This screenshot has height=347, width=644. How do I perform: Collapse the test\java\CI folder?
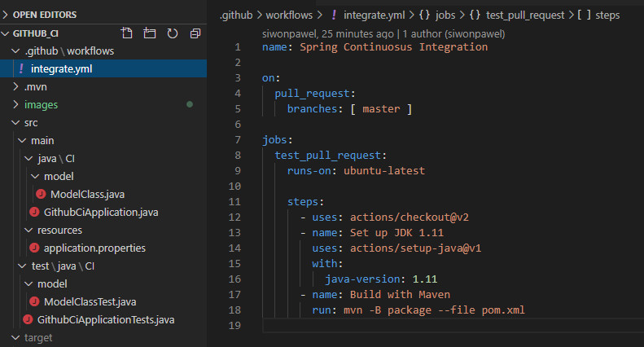coord(22,266)
